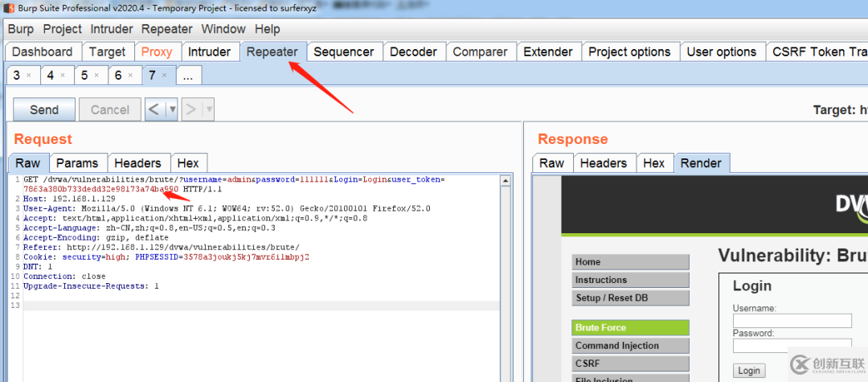The image size is (868, 382).
Task: Click the rendered Login button
Action: [749, 371]
